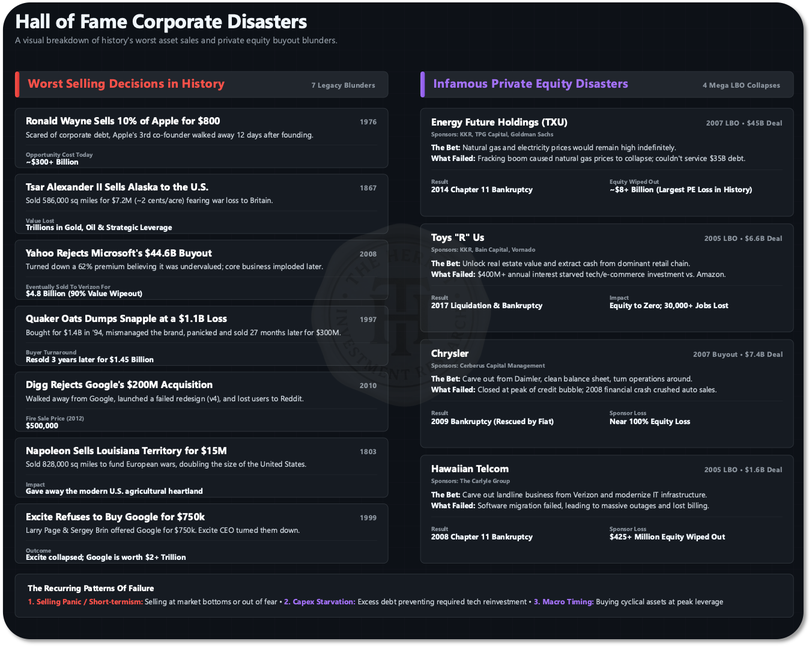Click the year 2008 on the Yahoo card
Viewport: 812px width, 647px height.
pos(368,254)
